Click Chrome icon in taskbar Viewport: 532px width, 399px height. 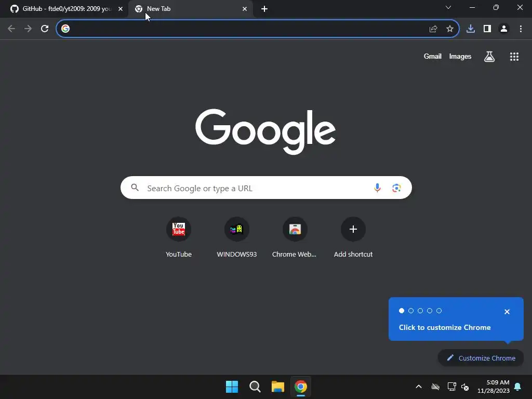[301, 387]
